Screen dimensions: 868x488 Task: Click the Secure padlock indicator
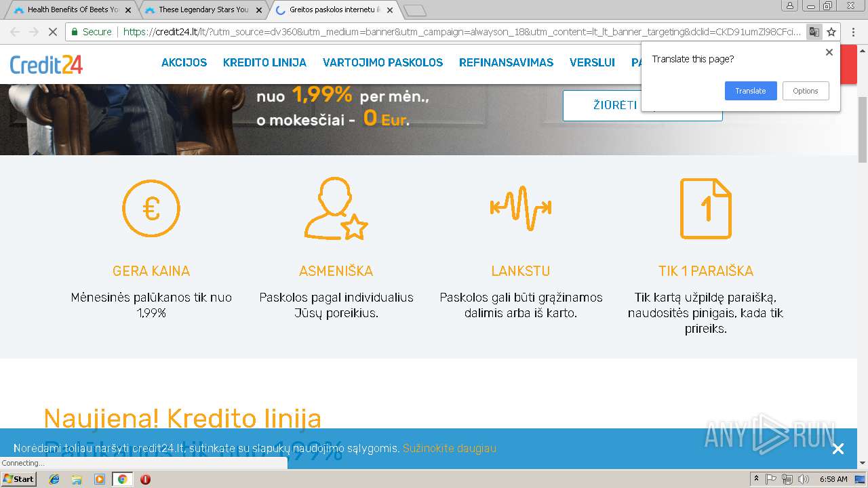[92, 32]
